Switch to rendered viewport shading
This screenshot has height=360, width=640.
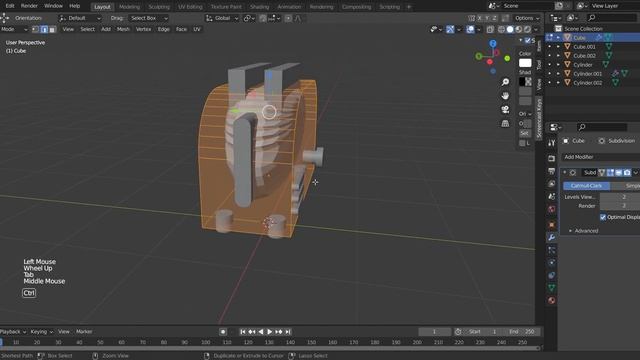click(527, 29)
